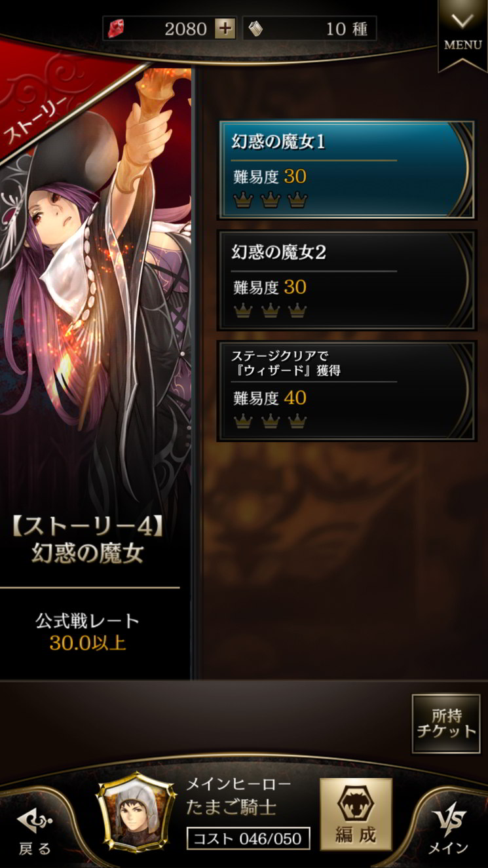This screenshot has height=868, width=488.
Task: Click the card deck icon
Action: (x=255, y=29)
